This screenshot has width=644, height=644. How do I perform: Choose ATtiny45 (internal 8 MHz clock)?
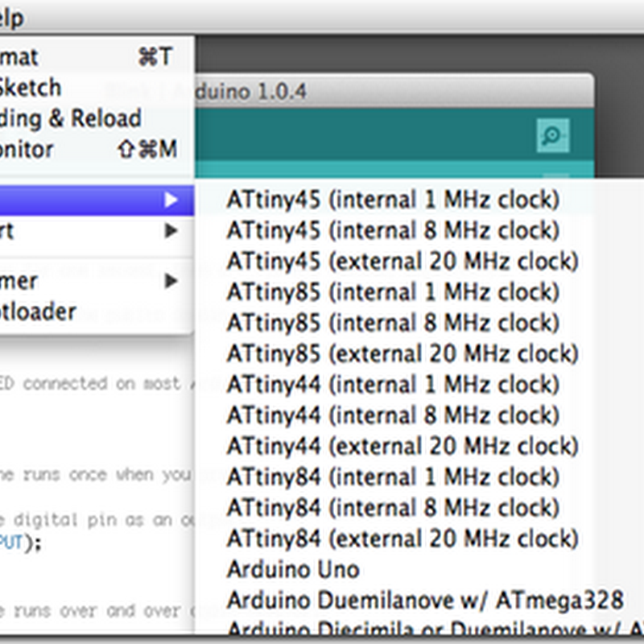click(x=392, y=230)
